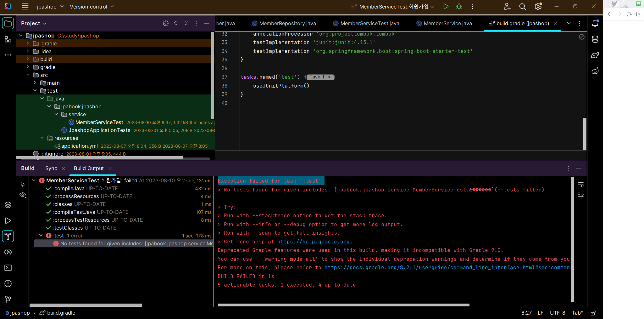Click the build output horizontal scrollbar

(343, 305)
